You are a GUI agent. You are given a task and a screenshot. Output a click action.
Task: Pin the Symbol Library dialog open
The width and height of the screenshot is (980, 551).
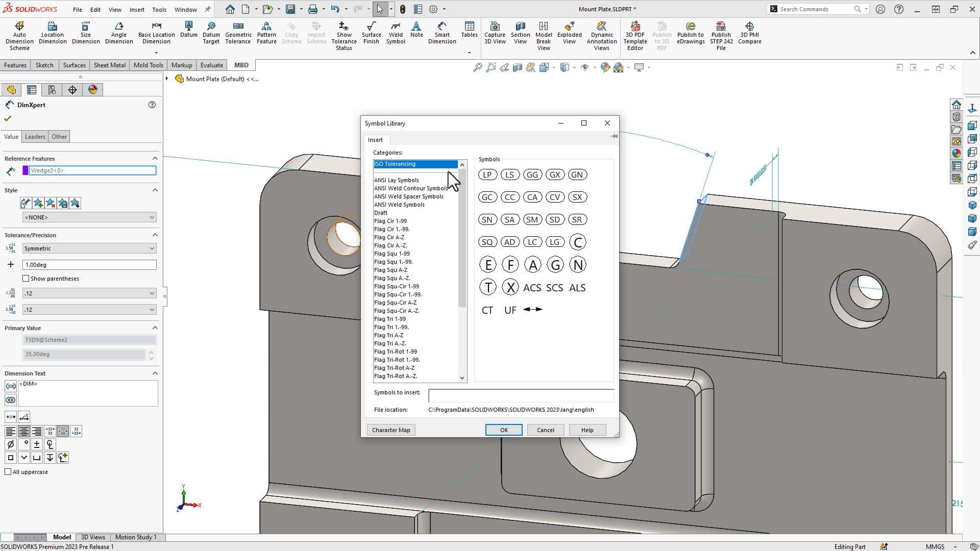click(614, 136)
